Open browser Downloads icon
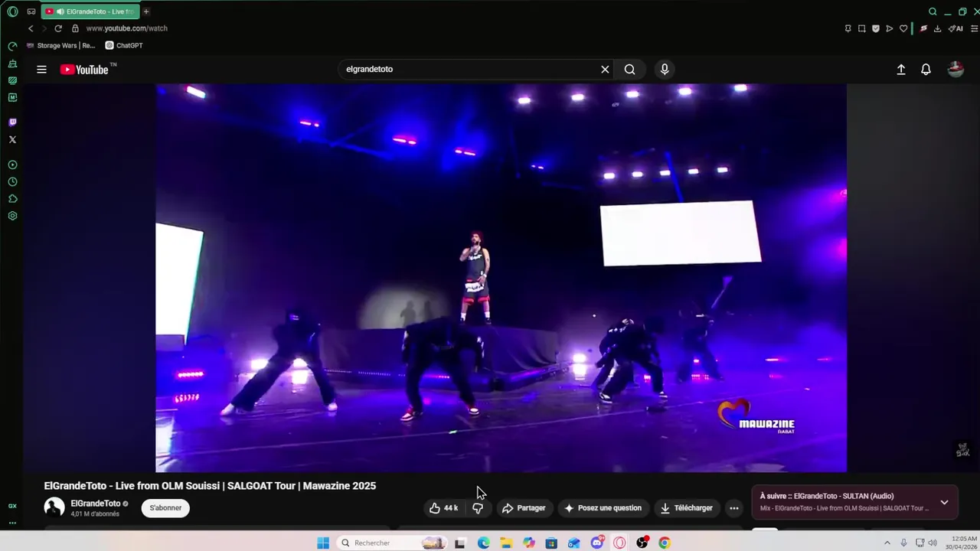The image size is (980, 551). coord(937,28)
